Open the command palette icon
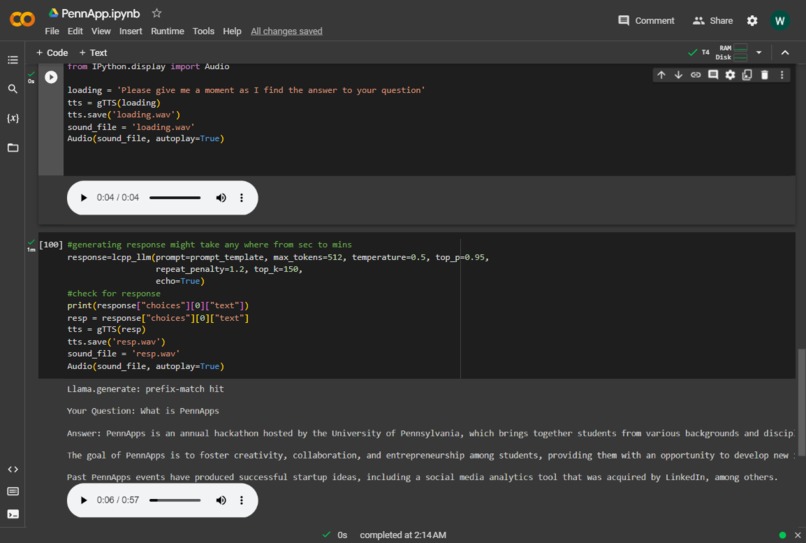The image size is (806, 543). coord(13,492)
